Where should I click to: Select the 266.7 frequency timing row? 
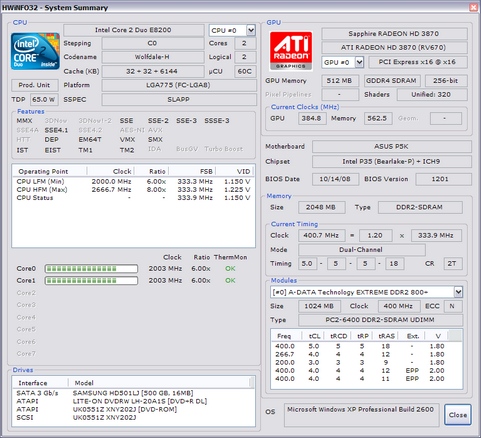tap(366, 354)
